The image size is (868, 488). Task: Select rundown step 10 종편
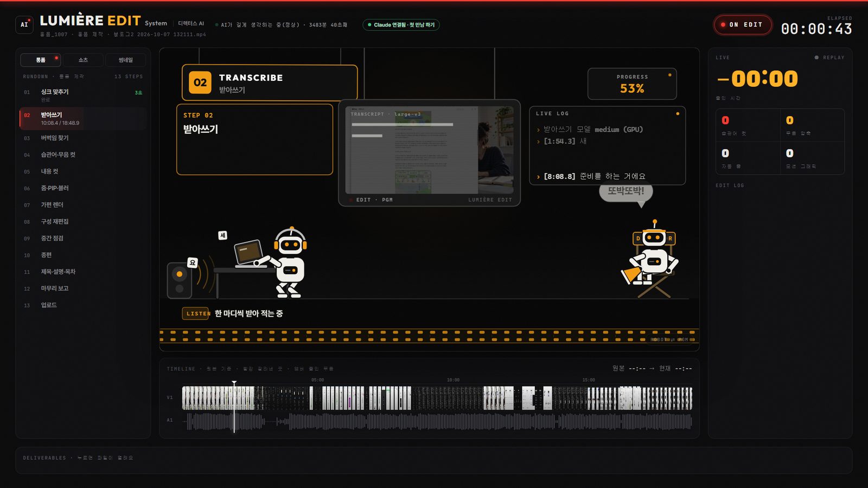pos(82,255)
